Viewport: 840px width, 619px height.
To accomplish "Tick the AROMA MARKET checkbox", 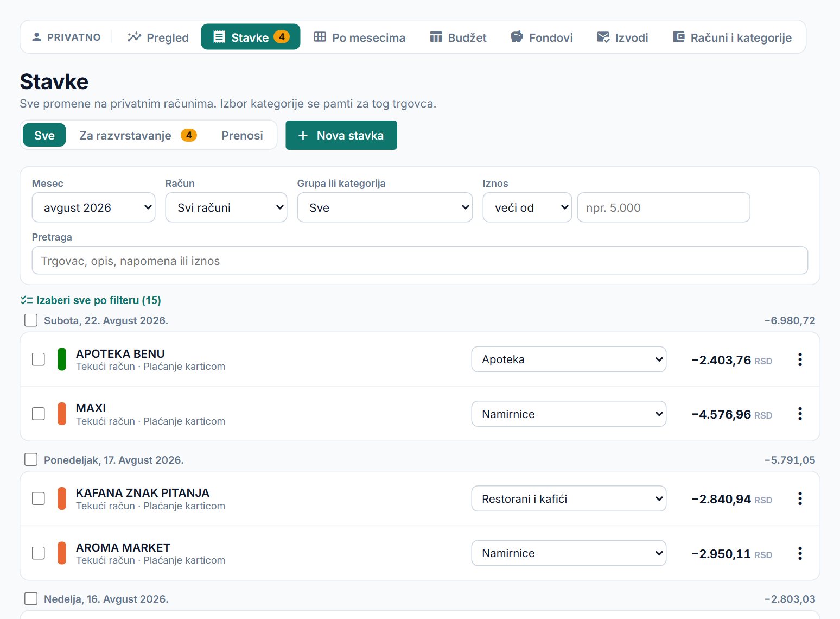I will pos(39,553).
